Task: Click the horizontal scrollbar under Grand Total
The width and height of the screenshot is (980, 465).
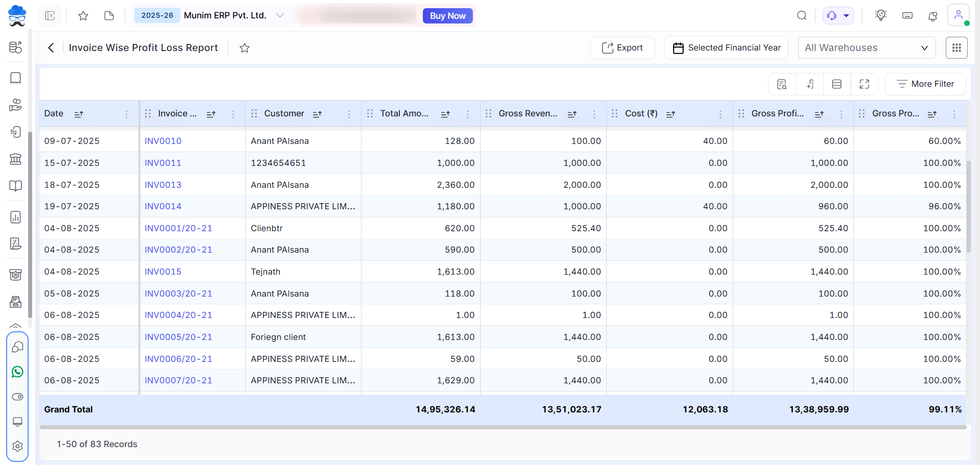Action: click(503, 428)
